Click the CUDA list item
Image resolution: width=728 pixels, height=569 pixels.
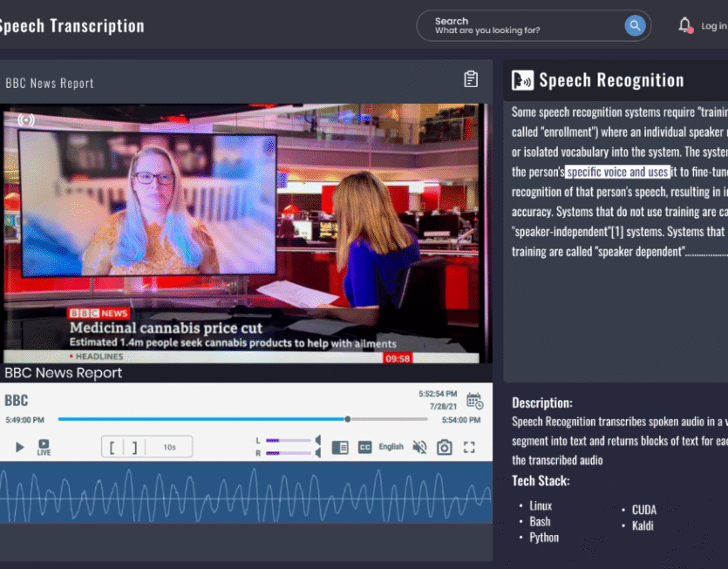[x=644, y=510]
